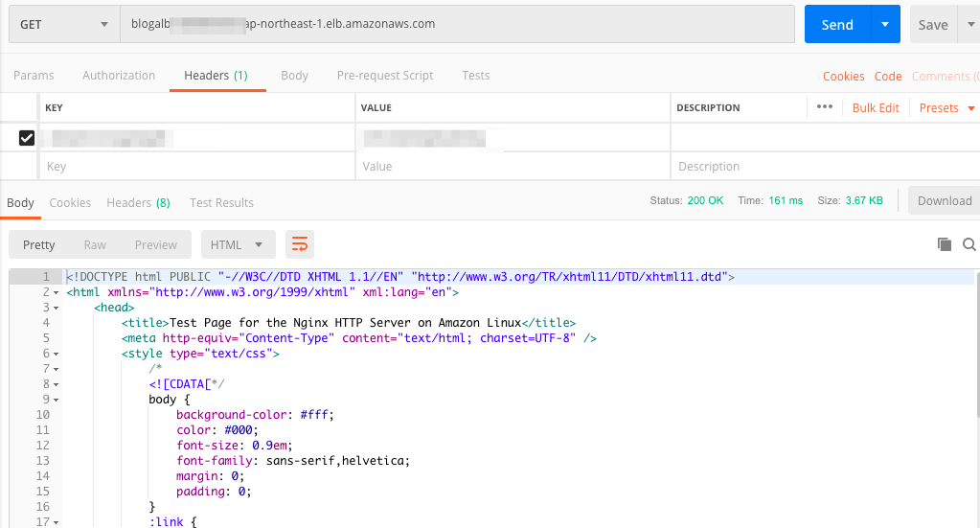The height and width of the screenshot is (528, 980).
Task: Collapse code fold at line 17
Action: [x=56, y=522]
